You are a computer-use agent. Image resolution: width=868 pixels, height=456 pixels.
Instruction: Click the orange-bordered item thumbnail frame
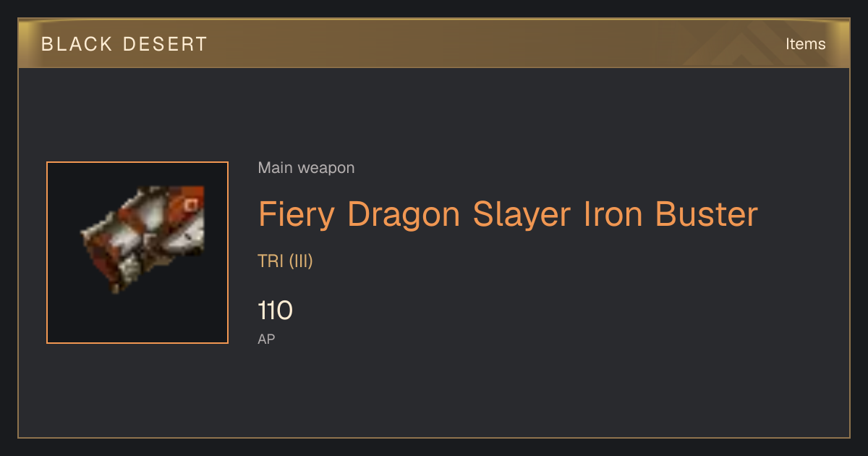click(137, 253)
